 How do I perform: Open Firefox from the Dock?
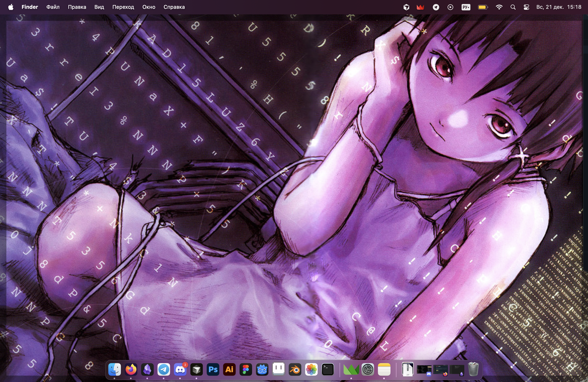[131, 369]
